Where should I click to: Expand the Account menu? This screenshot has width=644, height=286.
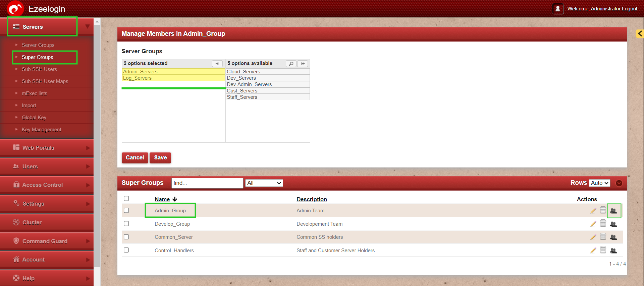coord(47,260)
